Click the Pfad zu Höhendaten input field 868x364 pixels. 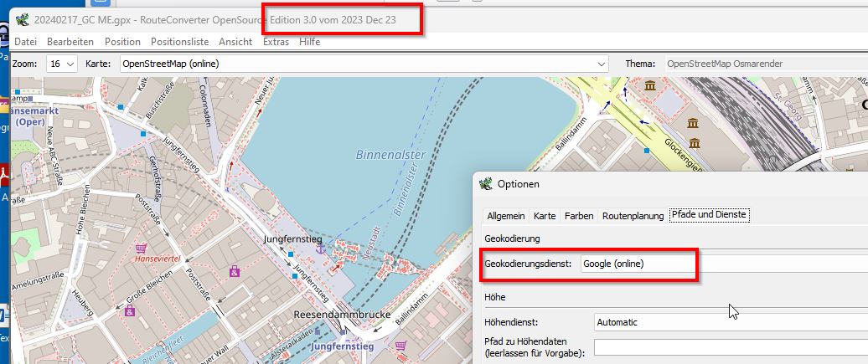730,347
